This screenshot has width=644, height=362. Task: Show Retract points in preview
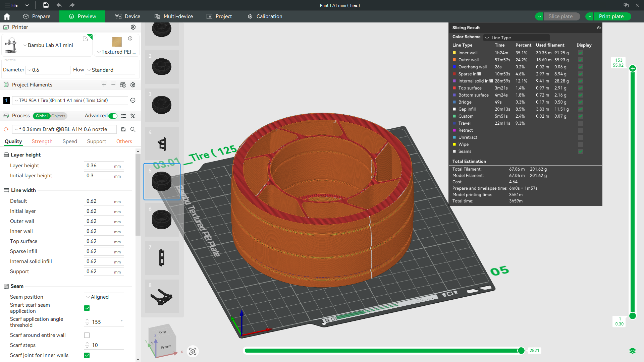click(x=581, y=130)
